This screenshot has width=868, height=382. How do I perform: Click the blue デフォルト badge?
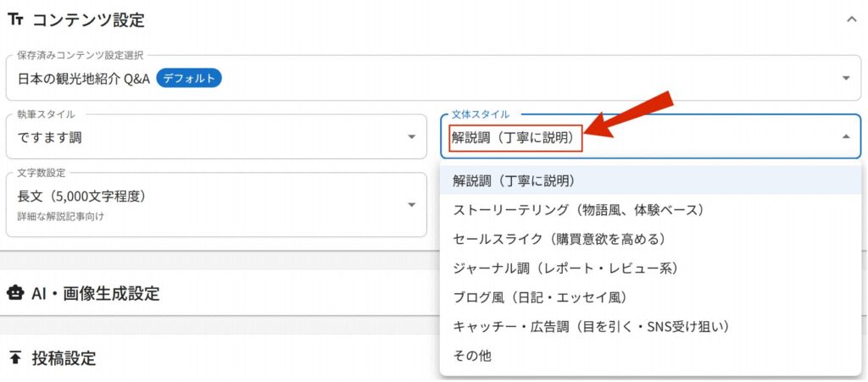click(x=188, y=79)
